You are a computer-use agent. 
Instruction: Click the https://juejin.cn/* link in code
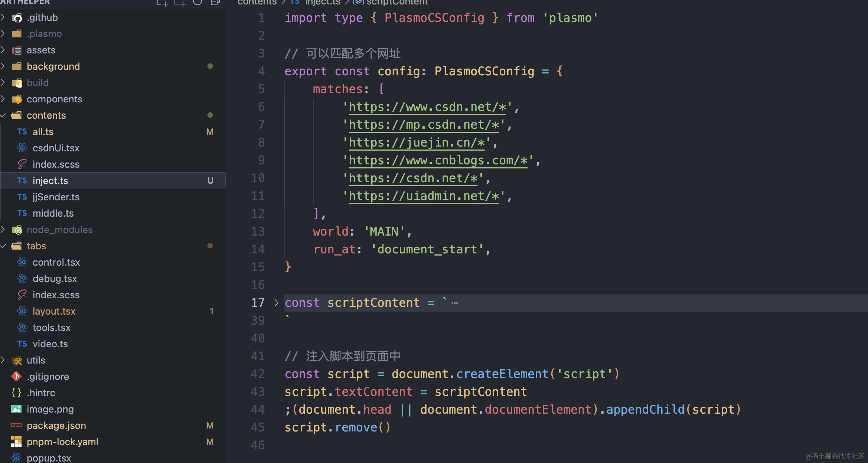(417, 143)
